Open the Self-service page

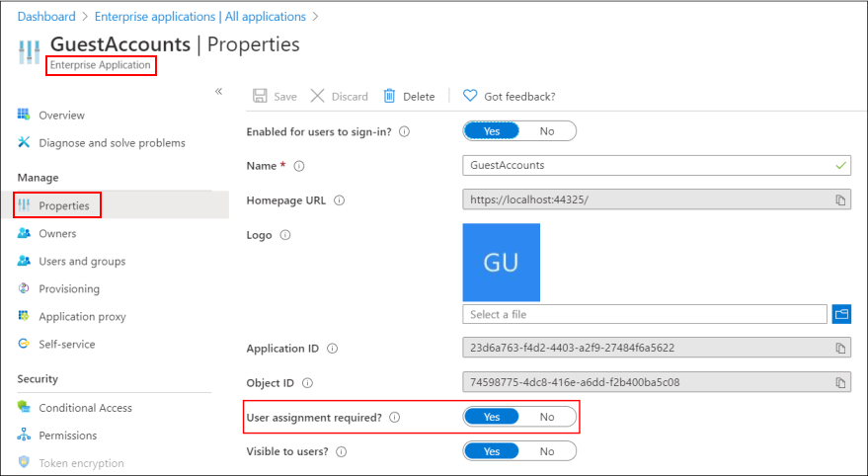tap(66, 345)
